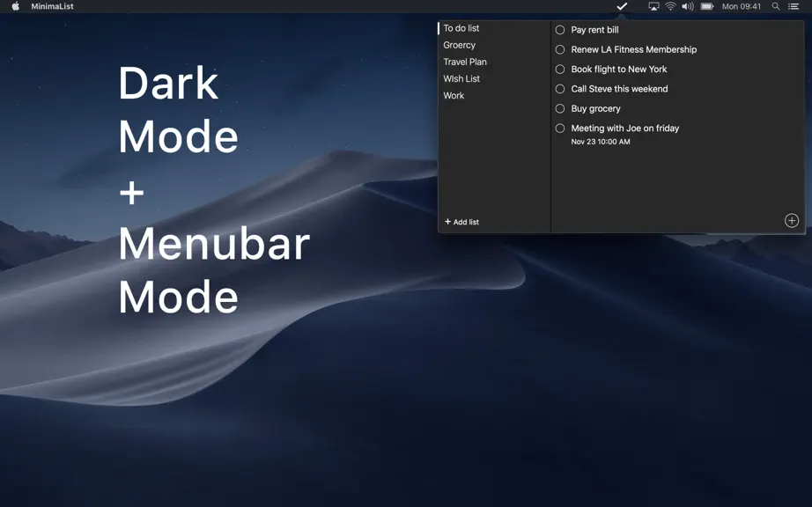Viewport: 812px width, 507px height.
Task: Open Spotlight search magnifier icon
Action: (776, 6)
